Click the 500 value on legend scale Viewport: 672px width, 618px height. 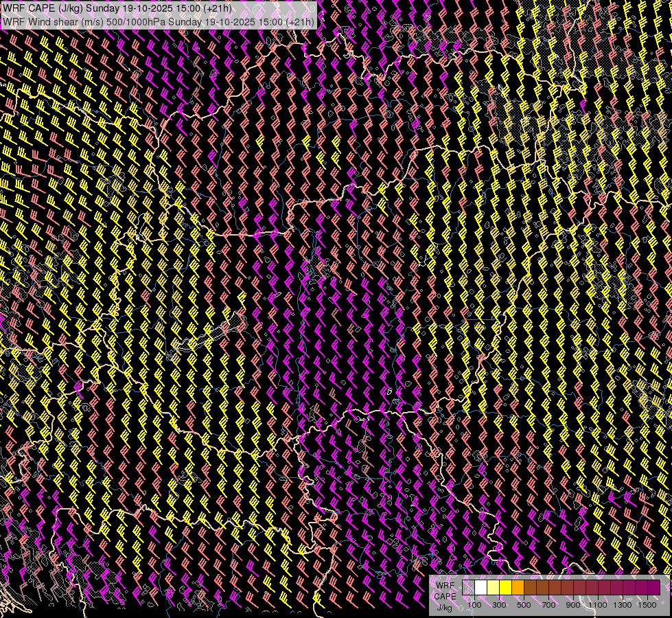524,605
